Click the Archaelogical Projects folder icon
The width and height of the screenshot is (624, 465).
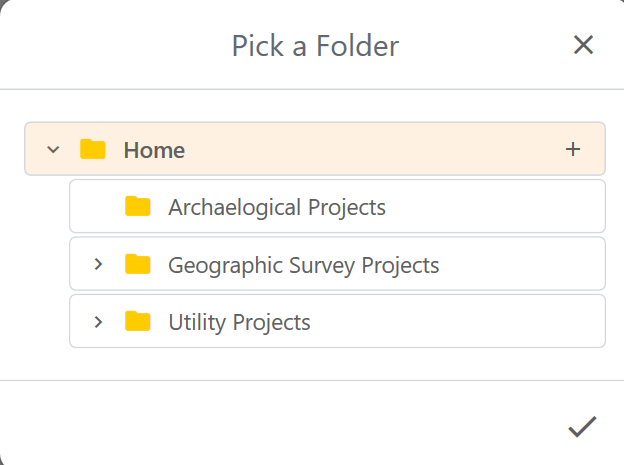[138, 207]
